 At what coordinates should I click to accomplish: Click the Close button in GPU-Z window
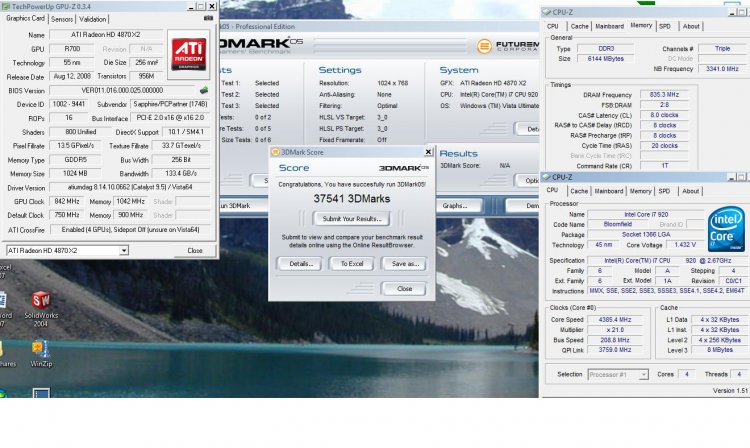pos(195,250)
